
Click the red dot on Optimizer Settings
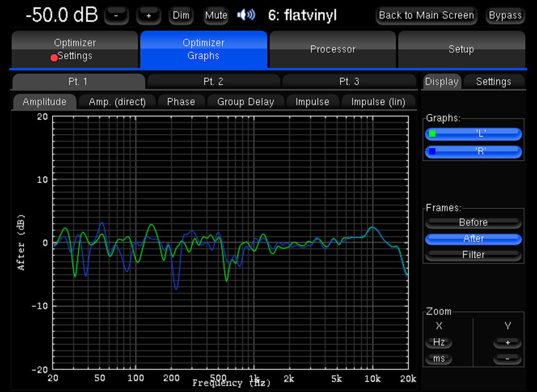click(x=54, y=58)
